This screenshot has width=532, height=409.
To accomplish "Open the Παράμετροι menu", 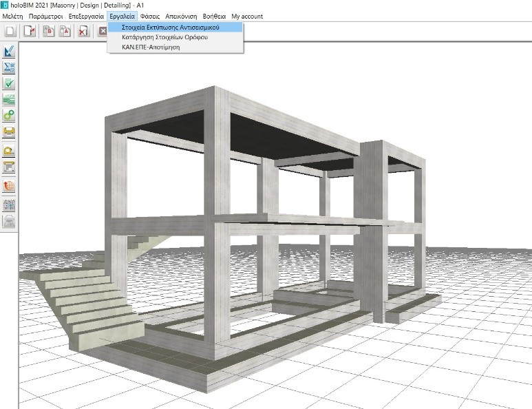I will coord(46,17).
